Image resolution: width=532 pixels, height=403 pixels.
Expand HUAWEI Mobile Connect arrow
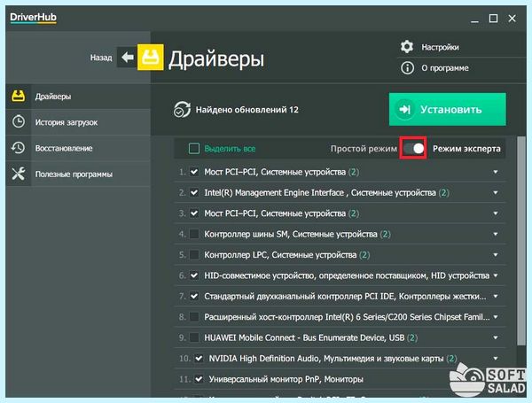(x=496, y=338)
